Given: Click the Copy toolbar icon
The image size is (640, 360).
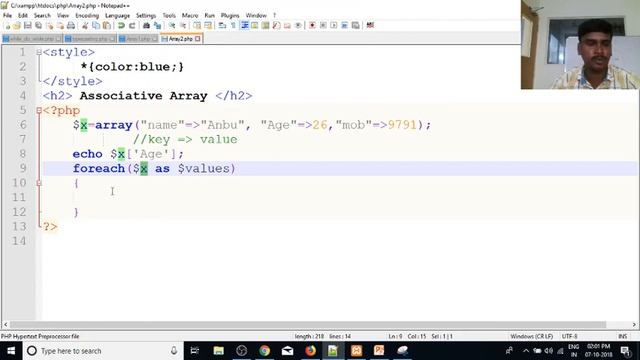Looking at the screenshot, I should [96, 26].
